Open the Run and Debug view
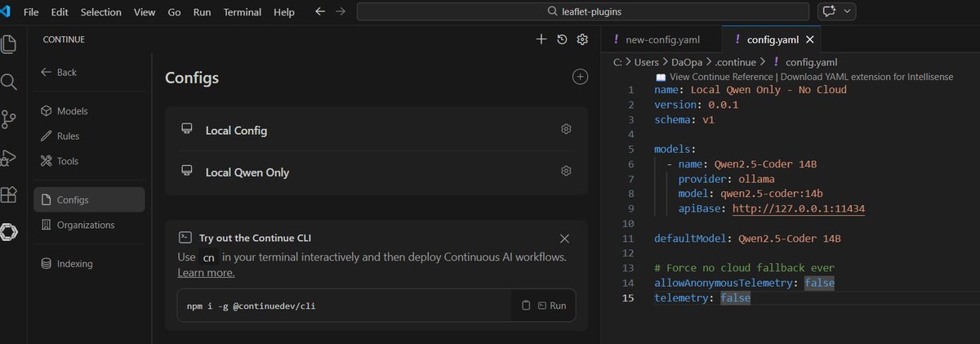Viewport: 980px width, 344px height. point(9,157)
